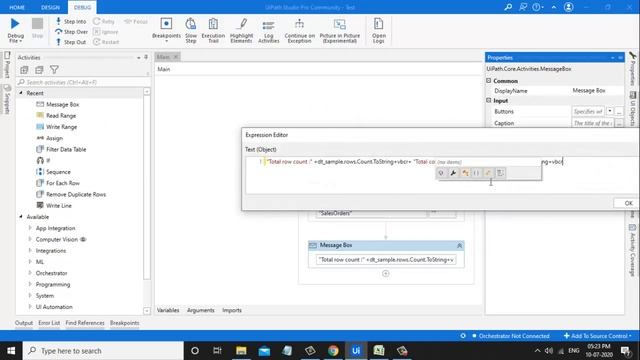This screenshot has width=640, height=360.
Task: Click OK in the Expression Editor
Action: point(628,203)
